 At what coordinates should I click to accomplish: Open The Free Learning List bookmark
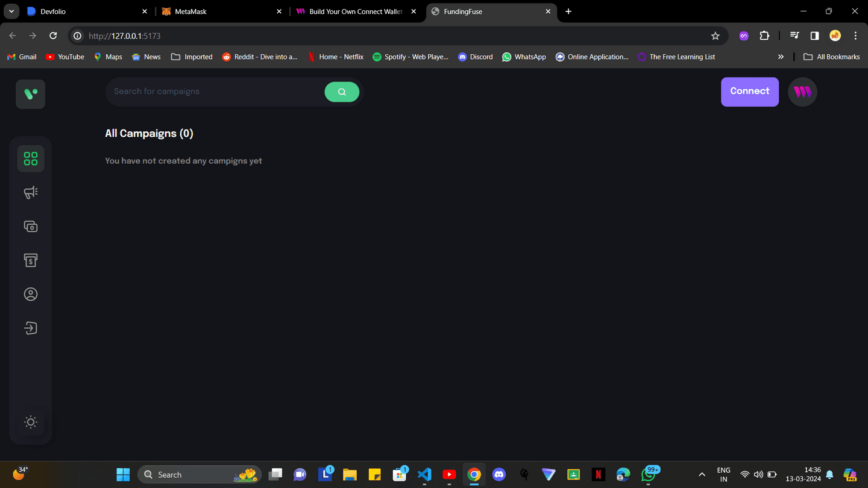(676, 57)
